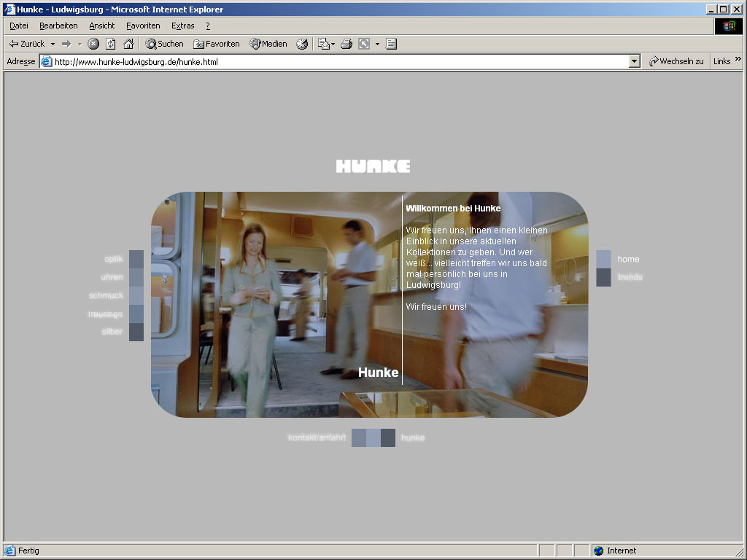Click the Refresh page icon
747x560 pixels.
(x=111, y=44)
